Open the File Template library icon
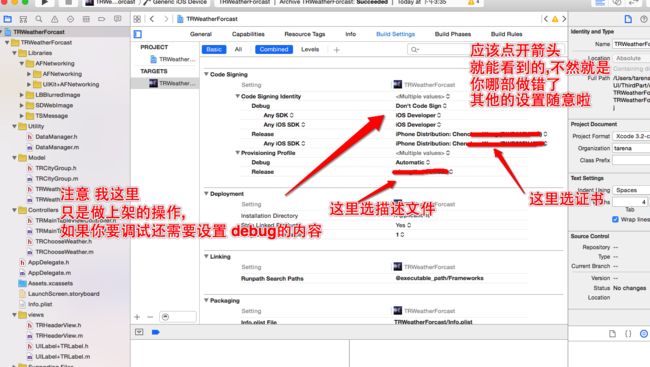Screen dimensions: 650x367 tap(612, 334)
